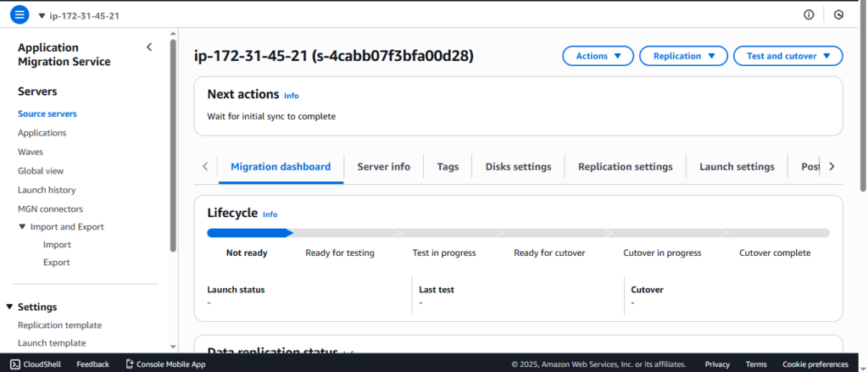Click the sidebar vertical scrollbar
This screenshot has height=372, width=868.
pyautogui.click(x=173, y=144)
